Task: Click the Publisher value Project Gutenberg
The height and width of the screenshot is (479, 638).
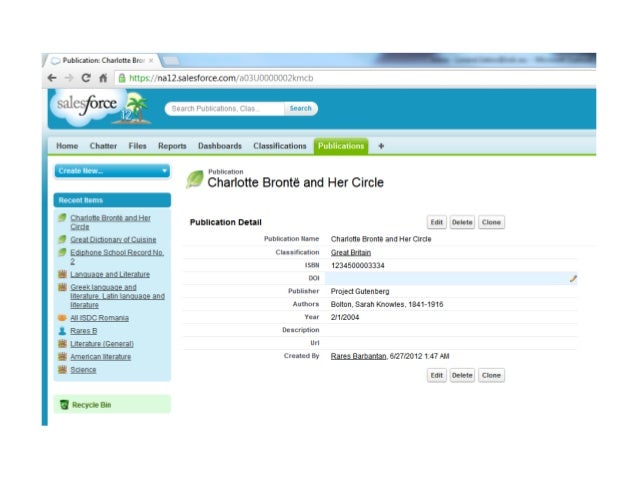Action: click(360, 291)
